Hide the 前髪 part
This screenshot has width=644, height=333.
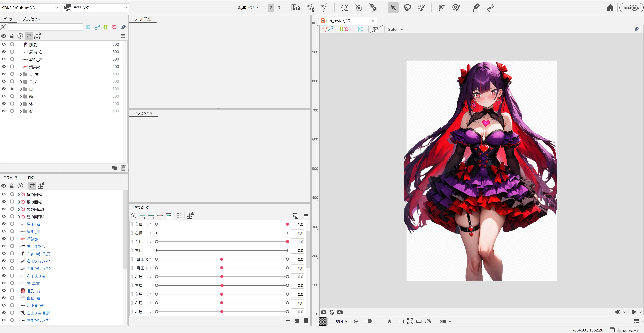pyautogui.click(x=4, y=44)
